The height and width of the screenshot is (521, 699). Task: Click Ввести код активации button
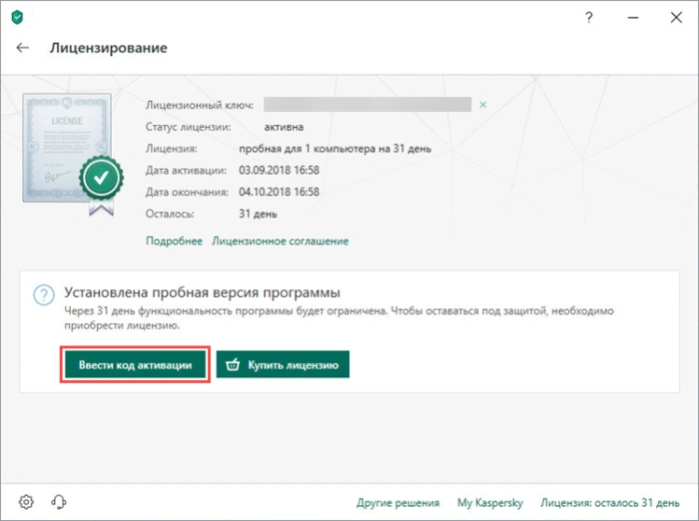tap(135, 365)
